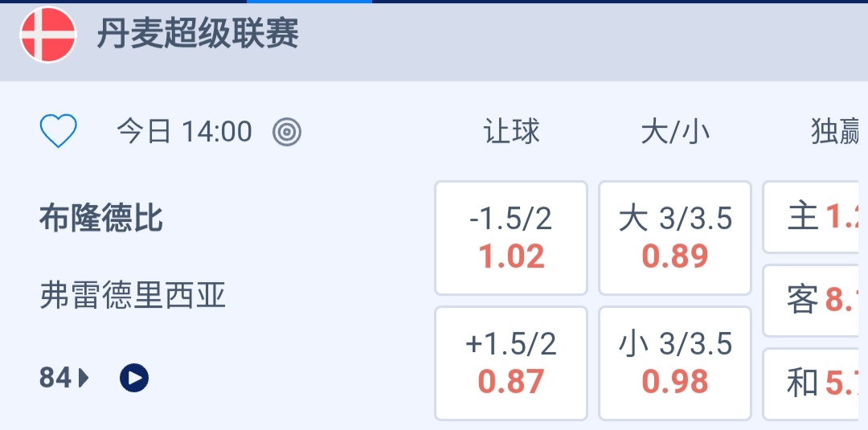
Task: Bet on handicap +1.5/2 at 0.87
Action: click(511, 363)
